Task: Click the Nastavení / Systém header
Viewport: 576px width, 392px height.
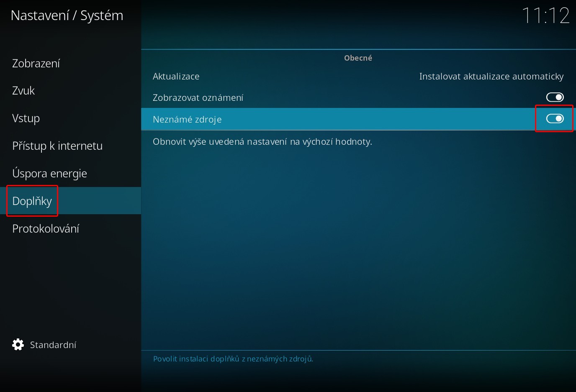Action: coord(67,15)
